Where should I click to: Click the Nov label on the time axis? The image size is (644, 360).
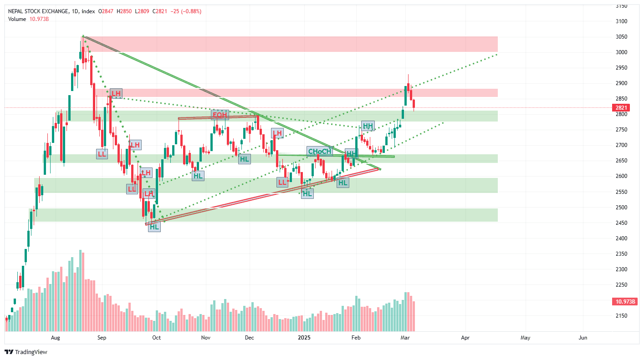click(x=205, y=338)
